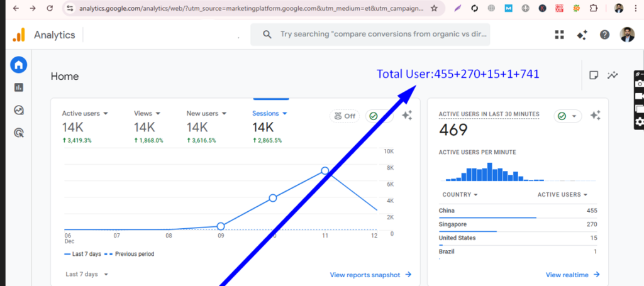Image resolution: width=644 pixels, height=286 pixels.
Task: Click the Insights sparkle icon in chart card
Action: point(407,115)
